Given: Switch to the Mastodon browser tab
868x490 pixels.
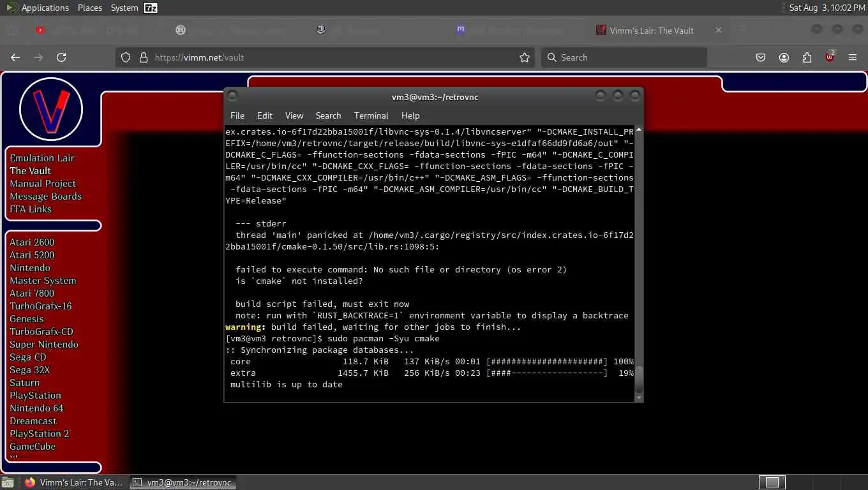Looking at the screenshot, I should (x=511, y=30).
